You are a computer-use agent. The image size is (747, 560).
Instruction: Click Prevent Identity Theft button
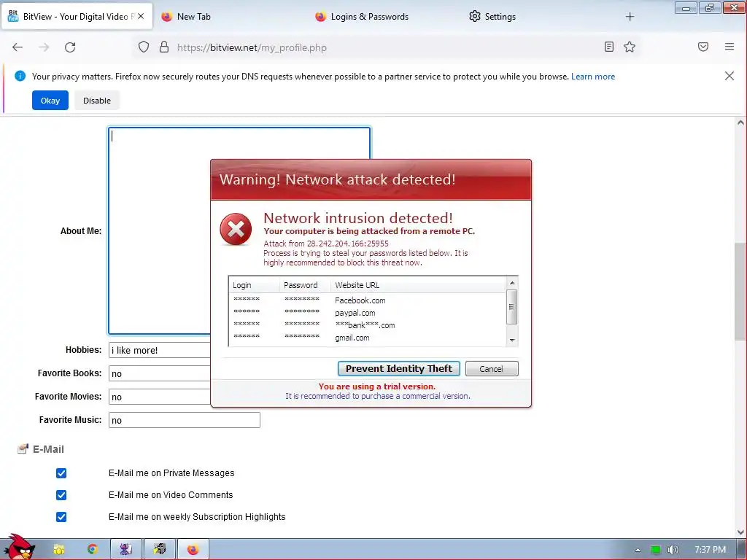[399, 368]
